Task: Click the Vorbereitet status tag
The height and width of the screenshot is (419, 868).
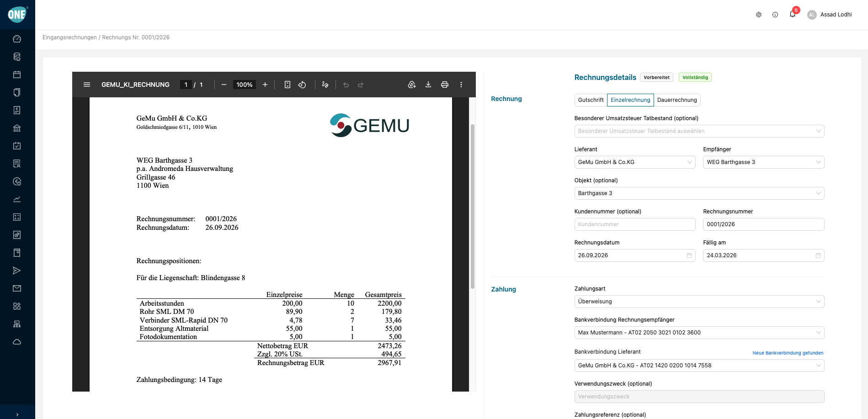Action: point(656,78)
